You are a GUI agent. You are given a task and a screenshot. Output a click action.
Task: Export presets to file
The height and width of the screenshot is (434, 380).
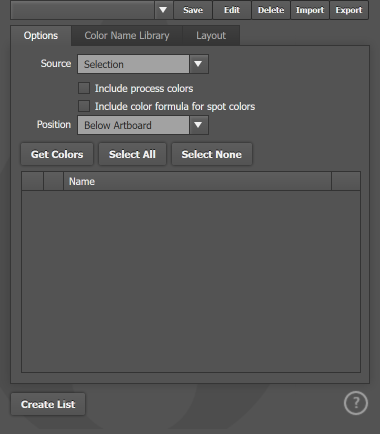pyautogui.click(x=349, y=10)
